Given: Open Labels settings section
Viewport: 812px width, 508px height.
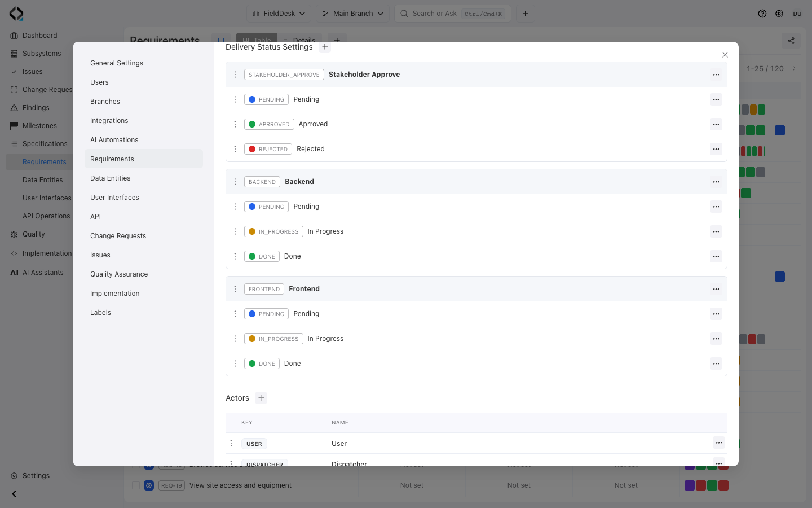Looking at the screenshot, I should (x=144, y=313).
